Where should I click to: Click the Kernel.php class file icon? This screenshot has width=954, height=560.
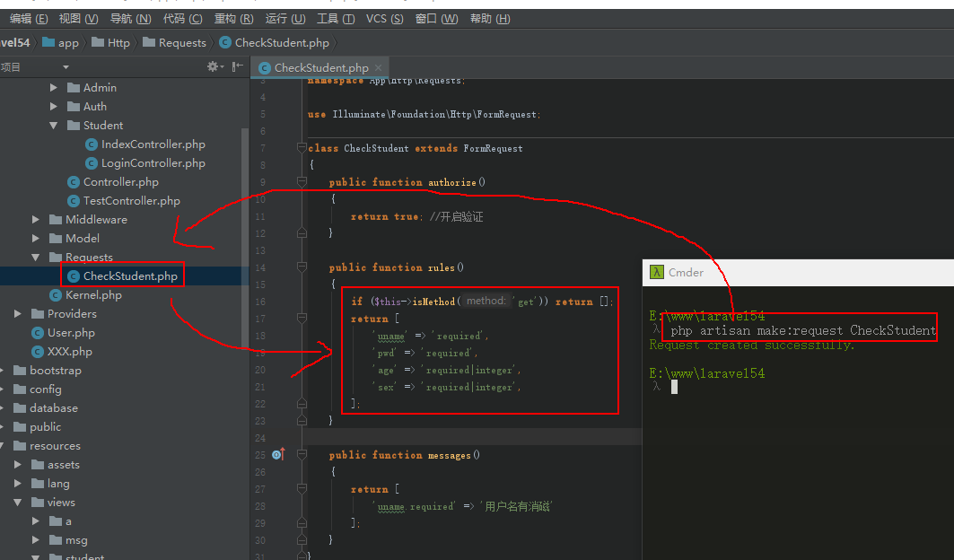click(56, 295)
